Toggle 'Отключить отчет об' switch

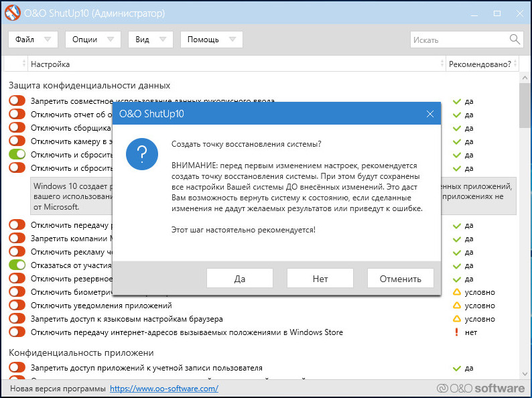(17, 114)
